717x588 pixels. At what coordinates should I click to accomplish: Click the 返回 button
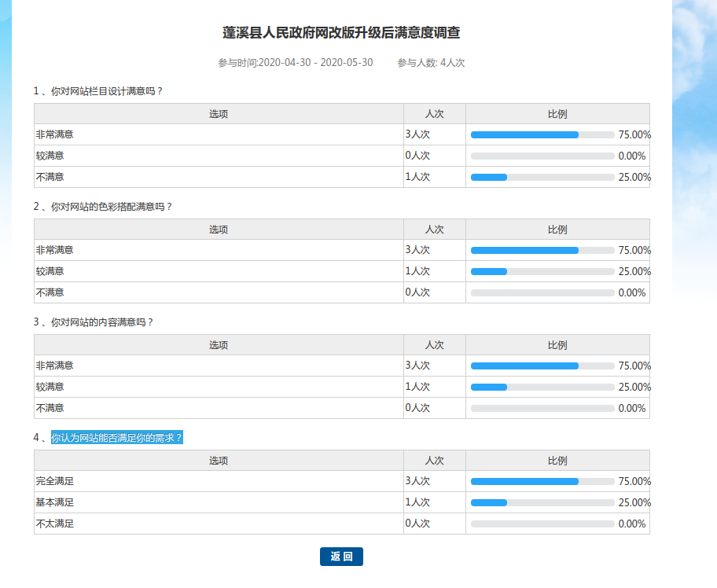pos(341,557)
